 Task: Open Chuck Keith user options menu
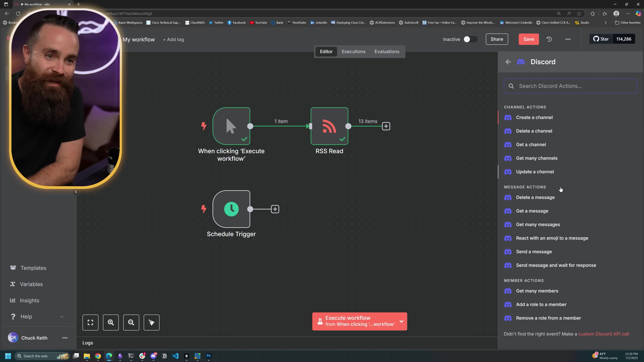pos(65,338)
